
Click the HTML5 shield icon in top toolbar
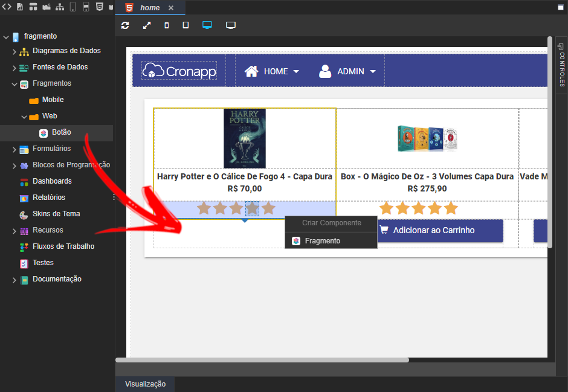(99, 7)
